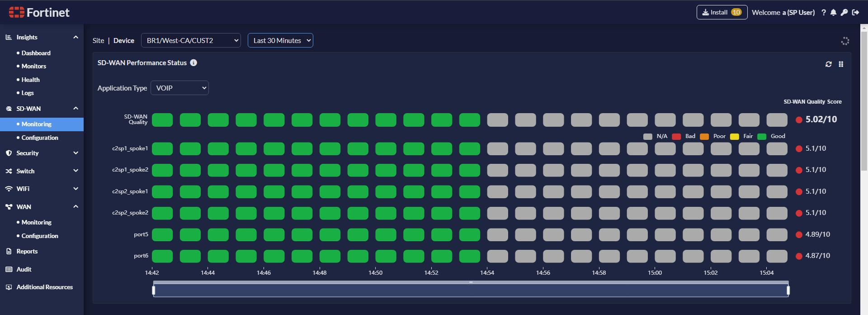Open the help question mark icon
The image size is (868, 315).
point(824,13)
